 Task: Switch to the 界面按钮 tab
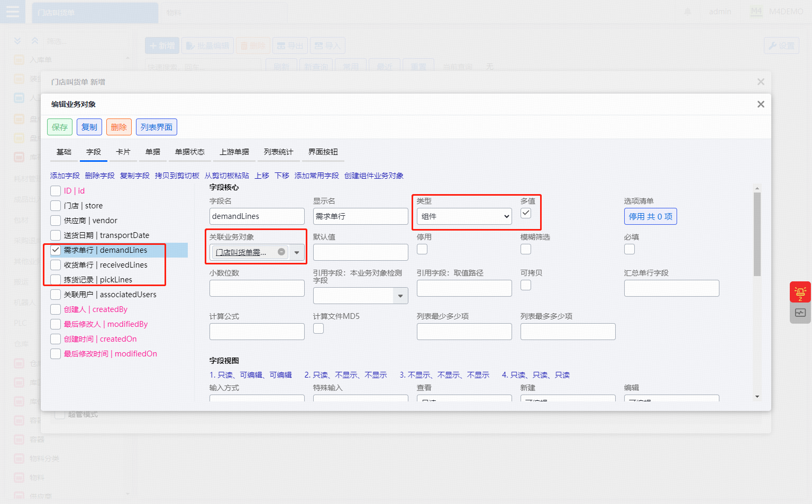[x=323, y=152]
